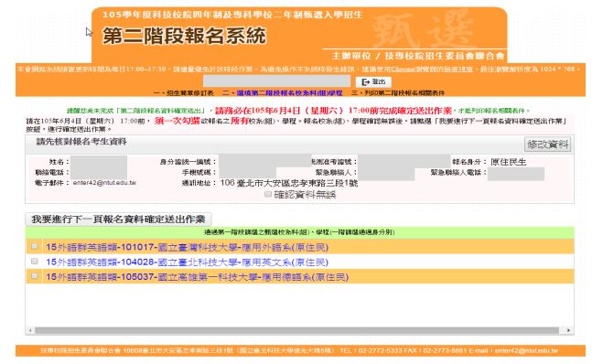
Task: Go to step 二、選填第二階段報名校系科(組)學程
Action: 282,93
